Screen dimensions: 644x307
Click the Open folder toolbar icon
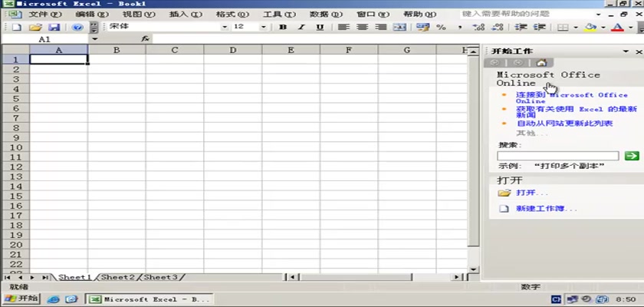click(35, 28)
